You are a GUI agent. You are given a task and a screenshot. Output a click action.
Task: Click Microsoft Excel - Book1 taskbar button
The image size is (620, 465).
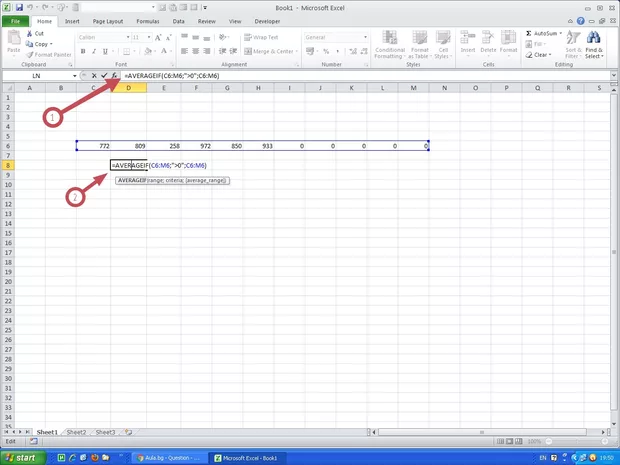click(x=248, y=458)
